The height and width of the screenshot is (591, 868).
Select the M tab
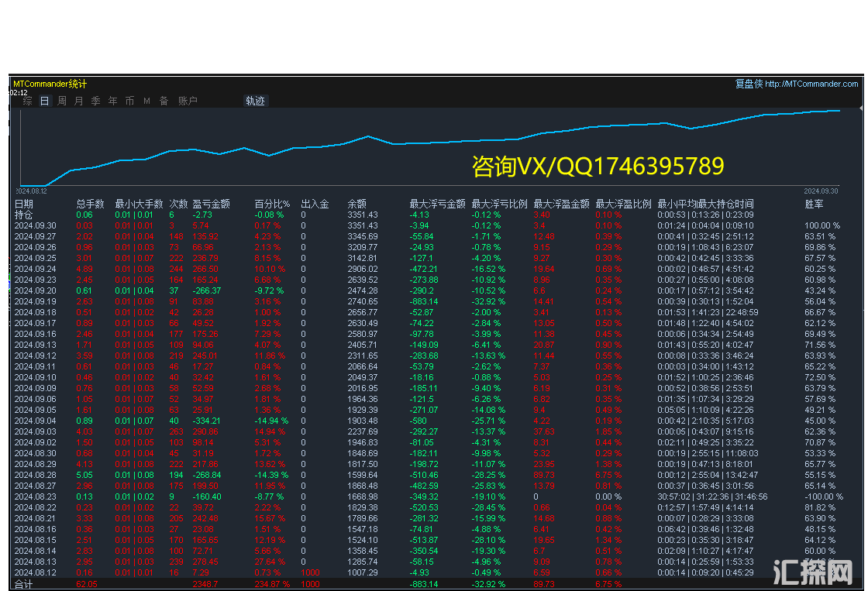[146, 101]
